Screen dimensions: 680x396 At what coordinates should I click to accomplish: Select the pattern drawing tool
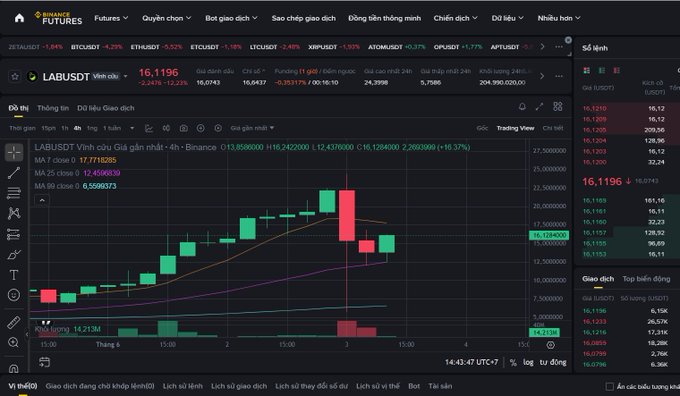[x=14, y=213]
